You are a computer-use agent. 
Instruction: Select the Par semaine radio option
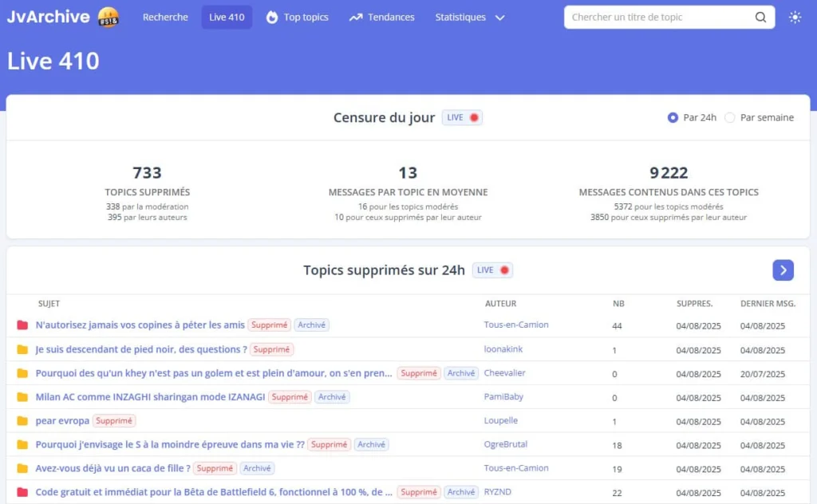point(729,118)
